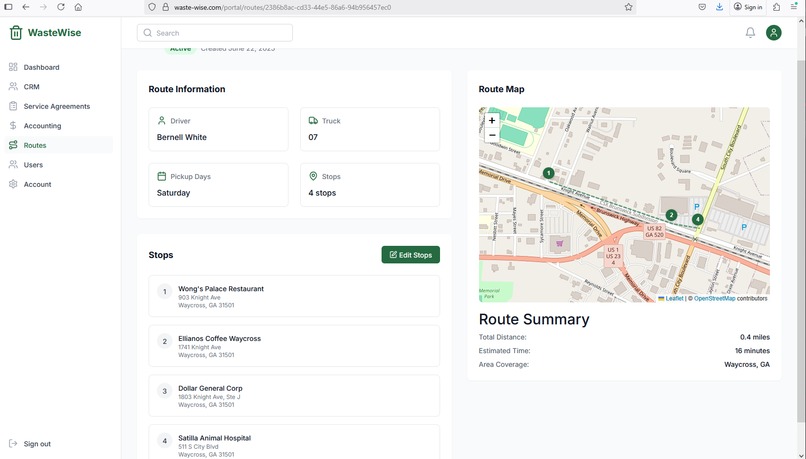
Task: Select the Wong's Palace Restaurant stop
Action: (294, 296)
